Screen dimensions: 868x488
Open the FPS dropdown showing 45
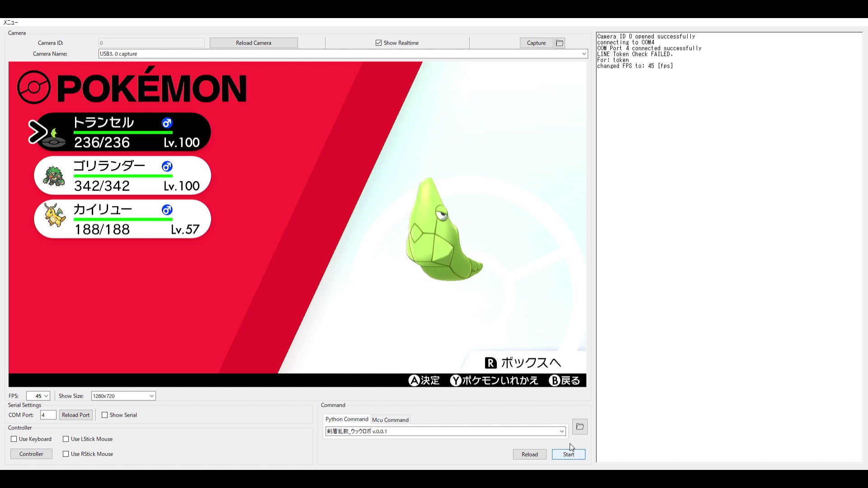tap(46, 396)
